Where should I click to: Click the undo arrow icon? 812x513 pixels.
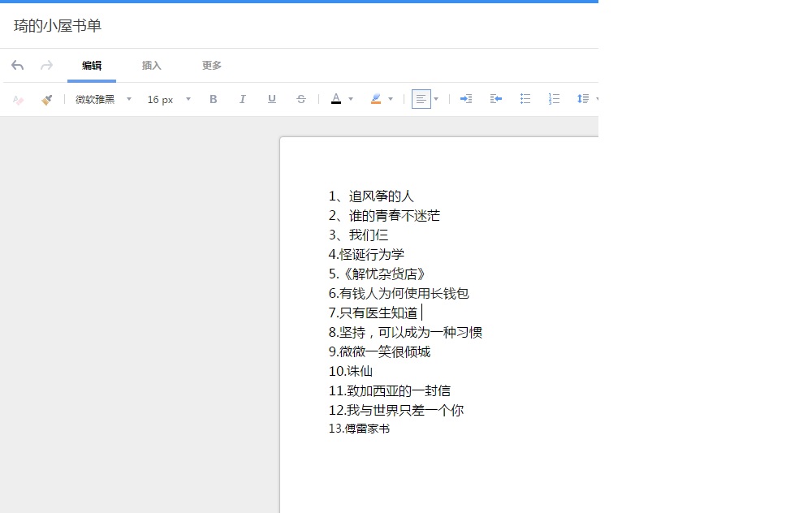18,66
